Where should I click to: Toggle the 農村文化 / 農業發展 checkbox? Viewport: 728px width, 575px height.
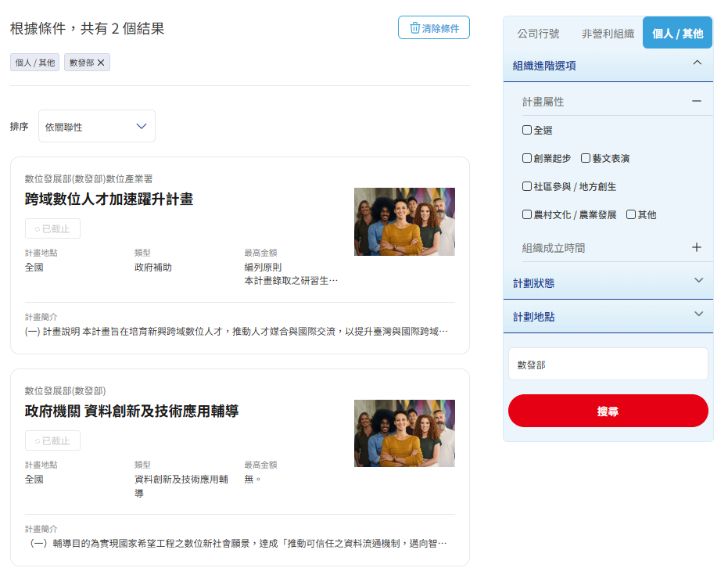527,214
